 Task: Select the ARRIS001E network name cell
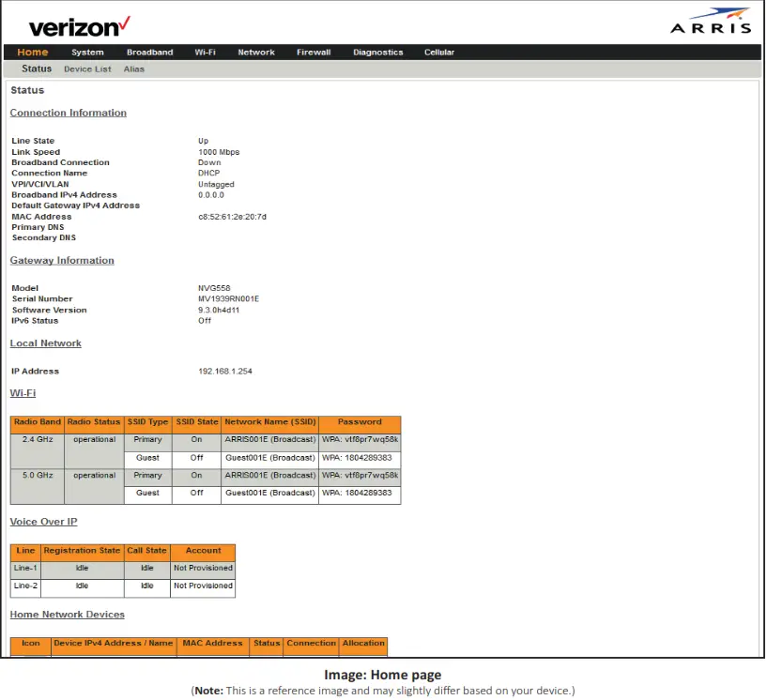pos(269,439)
